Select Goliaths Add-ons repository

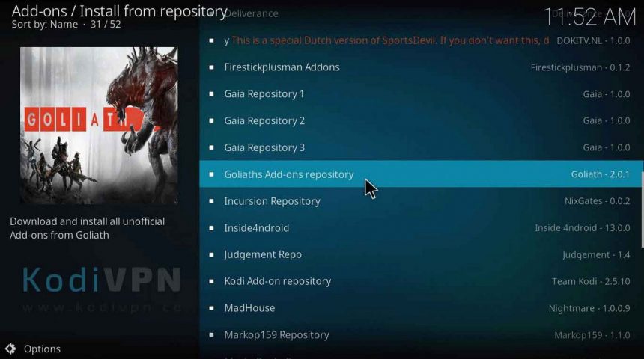421,174
